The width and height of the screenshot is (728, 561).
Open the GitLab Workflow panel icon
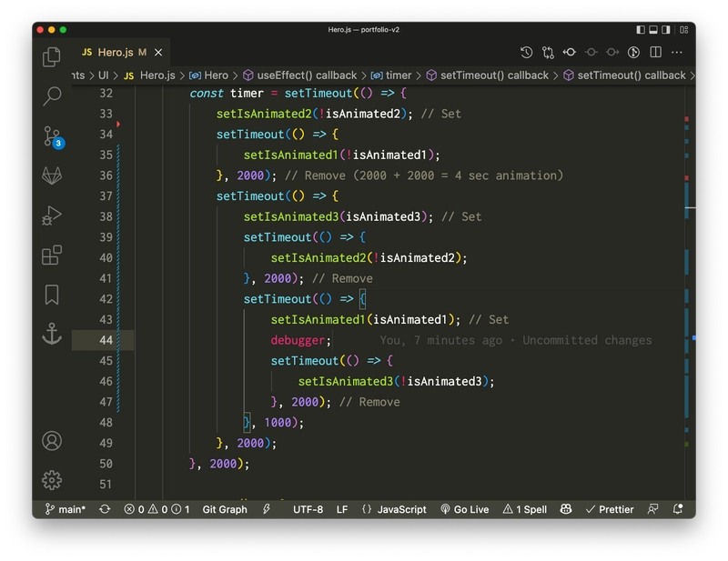(52, 175)
